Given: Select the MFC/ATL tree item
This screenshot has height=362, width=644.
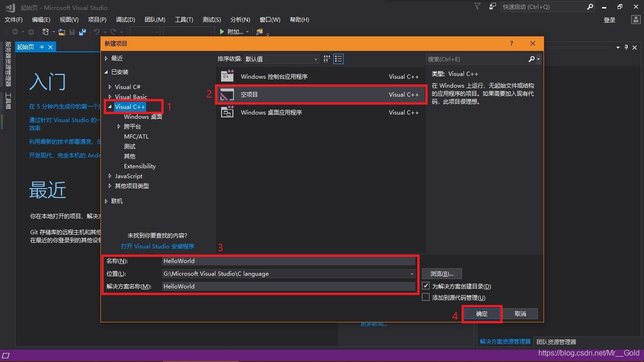Looking at the screenshot, I should [136, 136].
